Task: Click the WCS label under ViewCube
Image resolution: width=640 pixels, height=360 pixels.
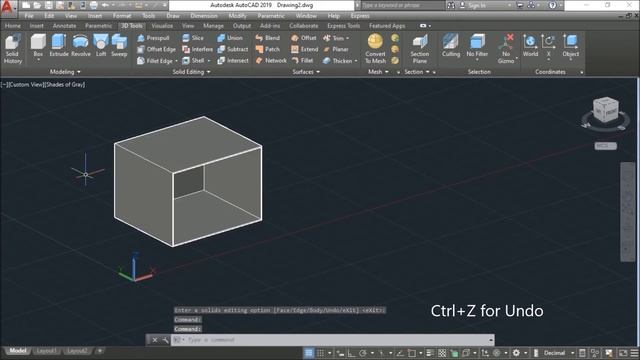Action: click(x=605, y=146)
